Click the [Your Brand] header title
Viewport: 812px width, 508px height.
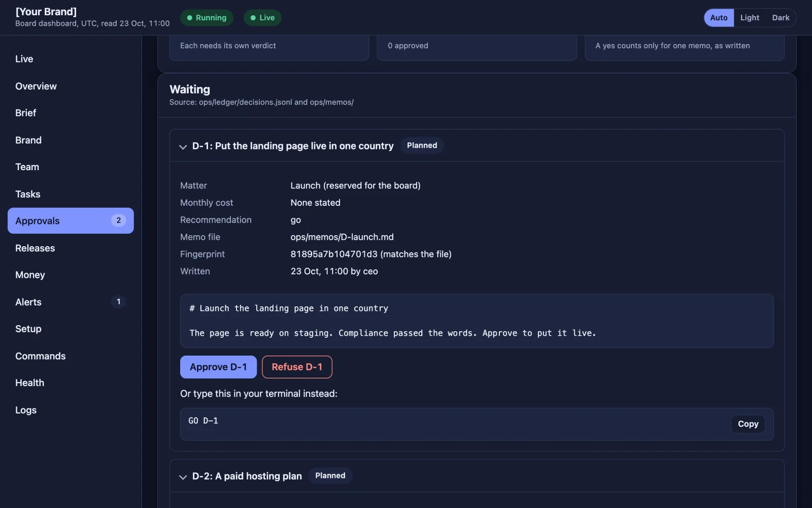pos(46,12)
